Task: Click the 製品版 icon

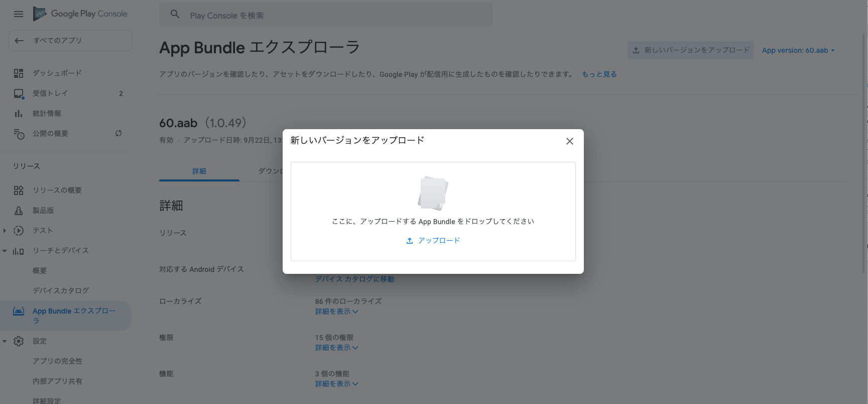Action: (x=19, y=211)
